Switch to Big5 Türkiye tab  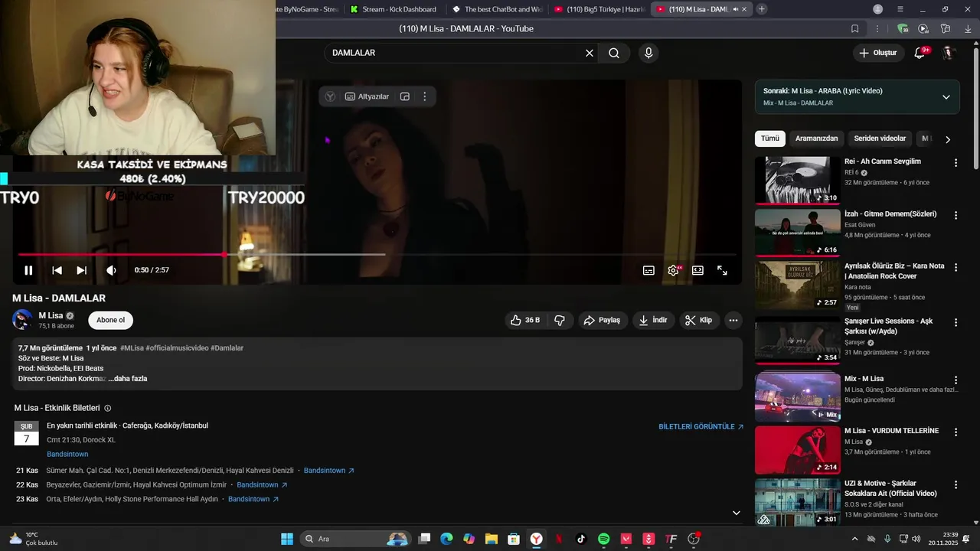(x=599, y=9)
